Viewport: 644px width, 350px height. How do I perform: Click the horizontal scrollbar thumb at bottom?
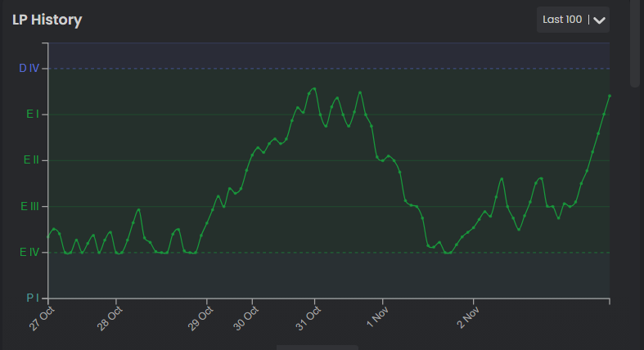click(317, 348)
